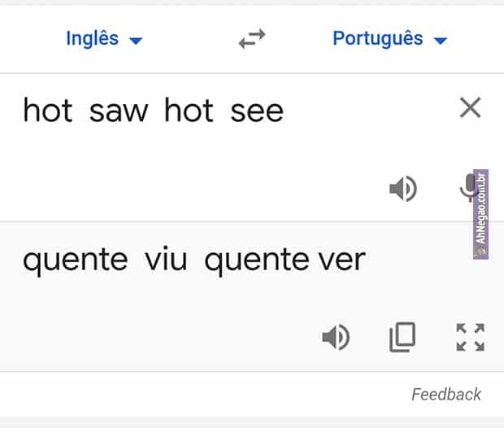Select the Inglês source language label

[x=92, y=38]
